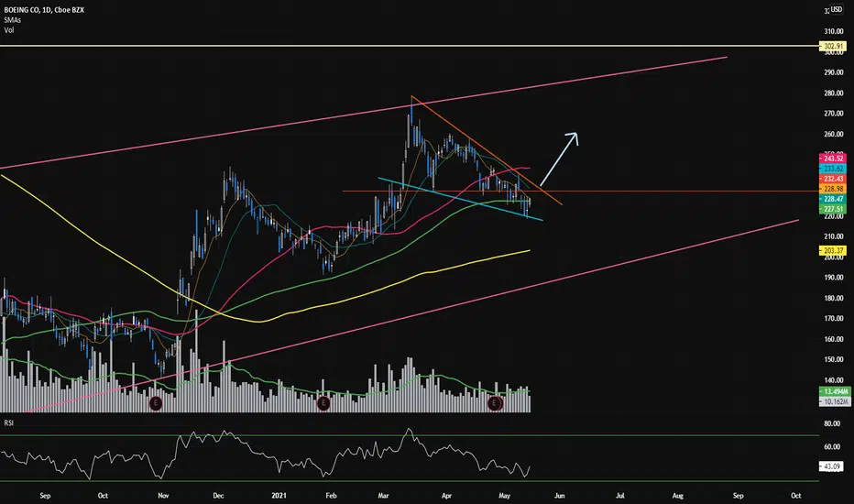Viewport: 854px width, 504px height.
Task: Select the white upward arrow drawing
Action: point(559,159)
